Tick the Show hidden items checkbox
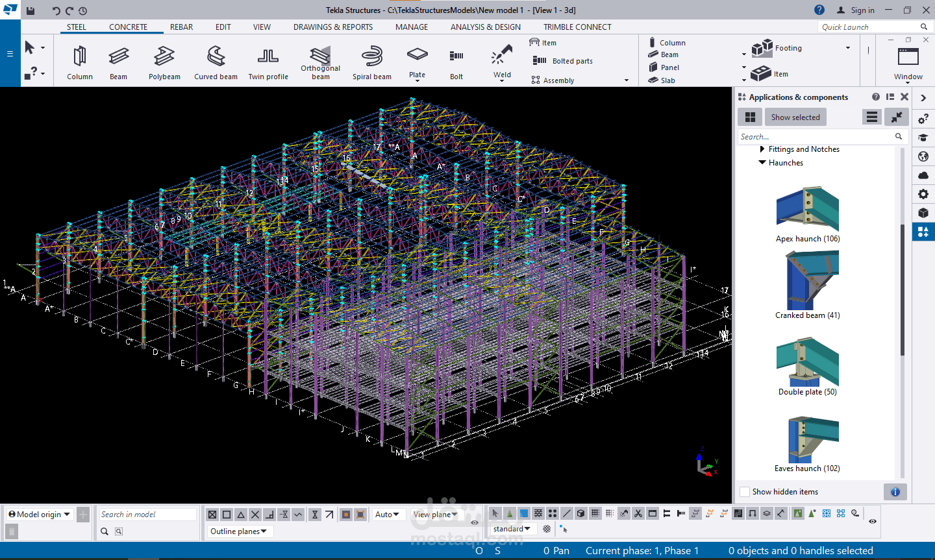935x560 pixels. point(745,492)
